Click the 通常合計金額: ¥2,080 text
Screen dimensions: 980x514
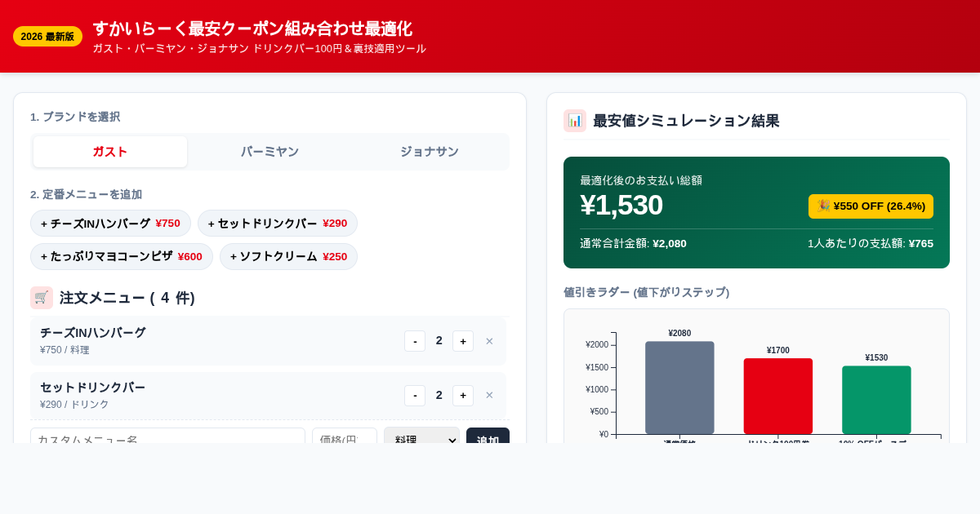click(x=633, y=243)
